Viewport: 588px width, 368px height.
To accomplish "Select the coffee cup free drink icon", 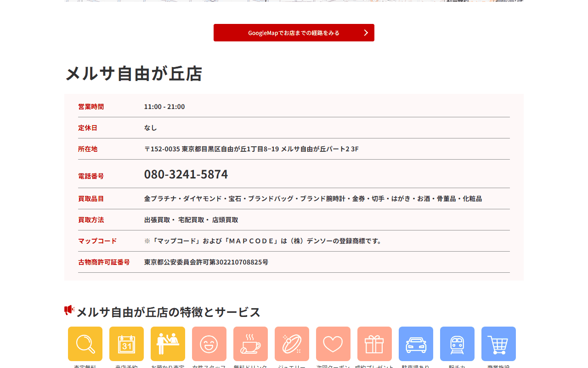I will (x=250, y=344).
